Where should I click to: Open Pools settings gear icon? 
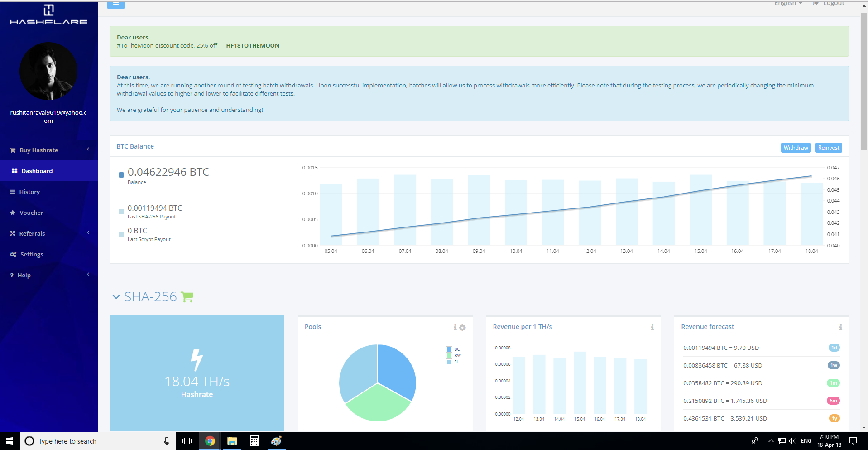462,327
